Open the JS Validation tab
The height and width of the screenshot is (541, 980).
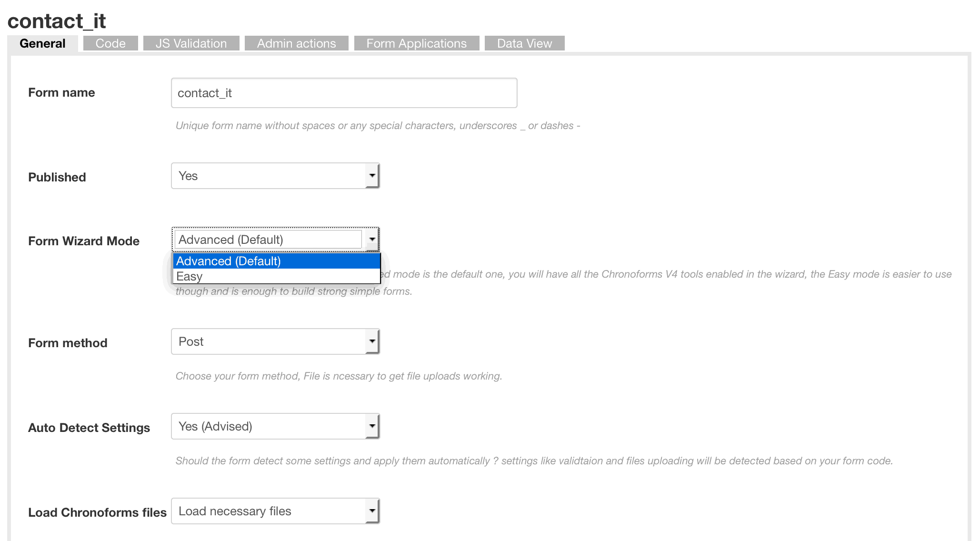tap(191, 43)
